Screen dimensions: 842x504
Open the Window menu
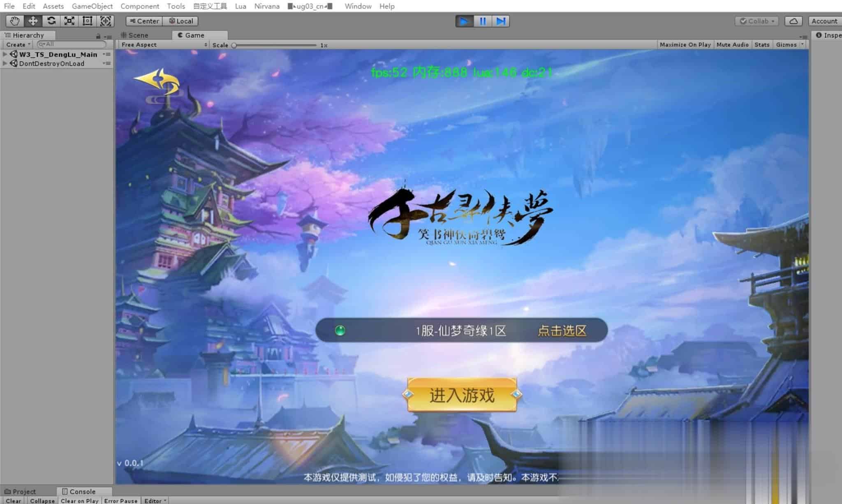[358, 6]
